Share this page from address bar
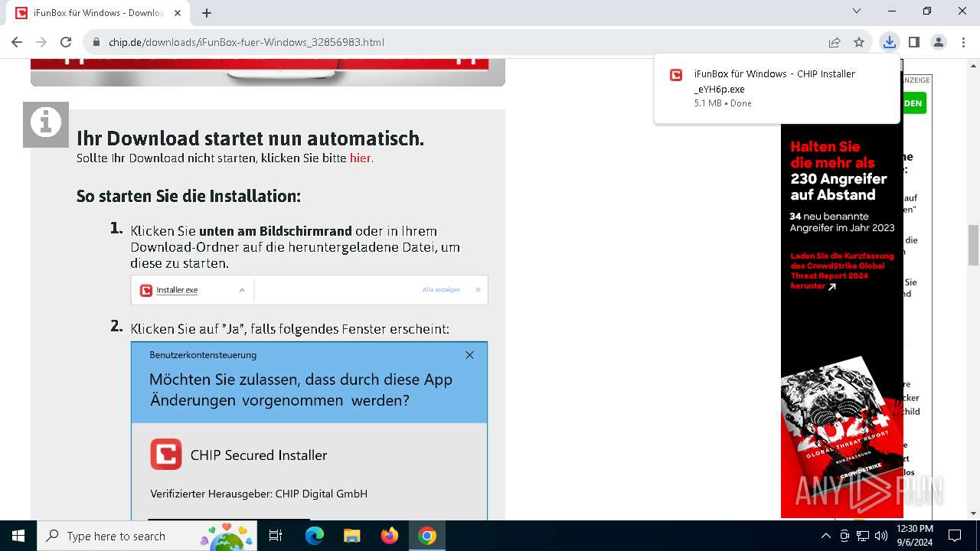This screenshot has width=980, height=551. click(x=835, y=42)
